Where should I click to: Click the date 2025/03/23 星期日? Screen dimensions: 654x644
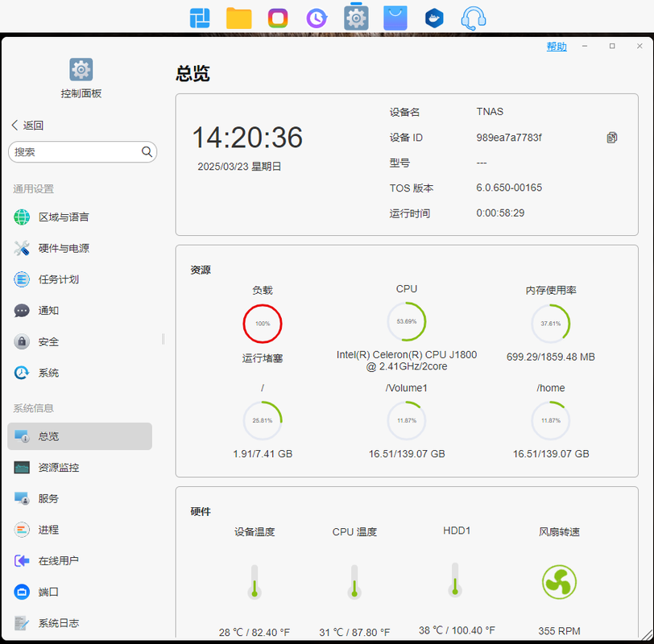click(x=239, y=167)
